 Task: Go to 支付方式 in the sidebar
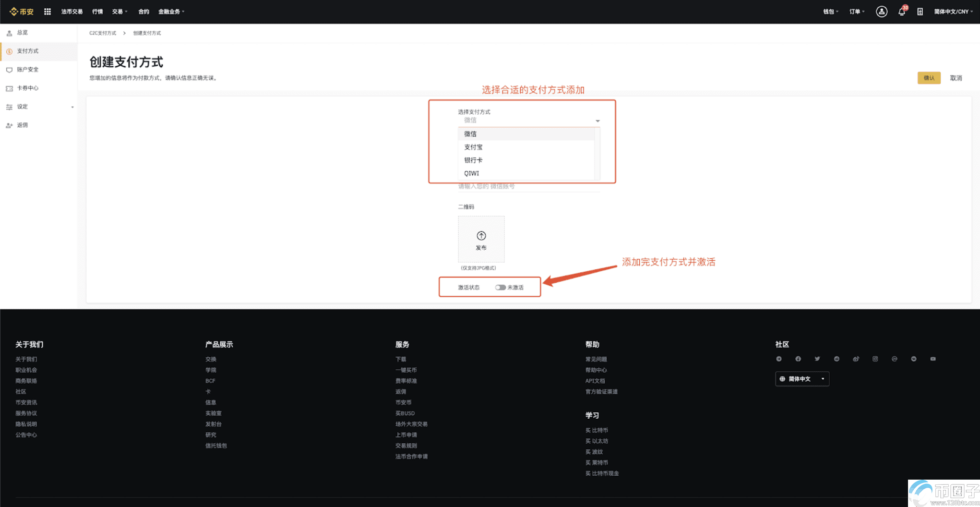click(x=38, y=51)
